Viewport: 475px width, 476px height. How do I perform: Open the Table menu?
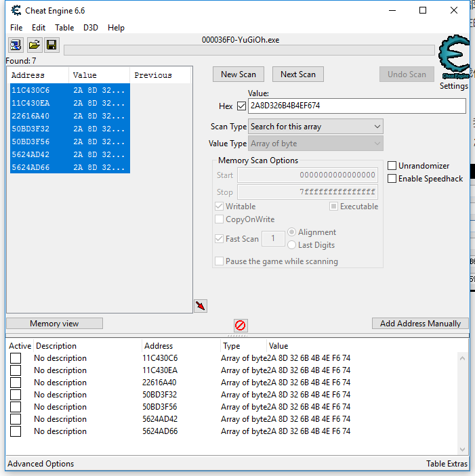tap(64, 28)
